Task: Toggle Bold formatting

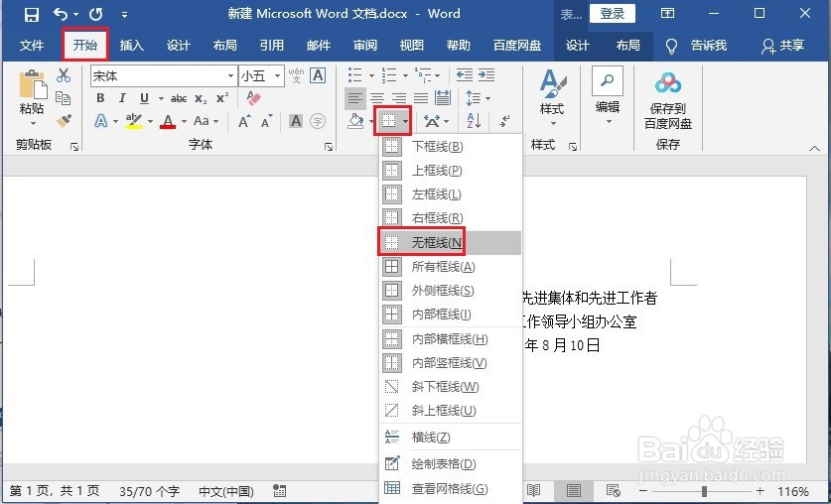Action: point(100,98)
